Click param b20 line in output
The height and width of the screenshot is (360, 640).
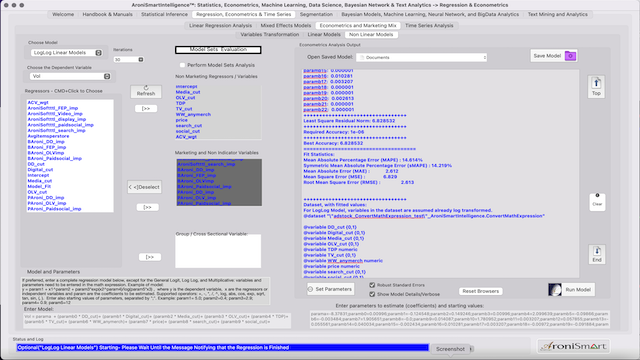pyautogui.click(x=328, y=98)
